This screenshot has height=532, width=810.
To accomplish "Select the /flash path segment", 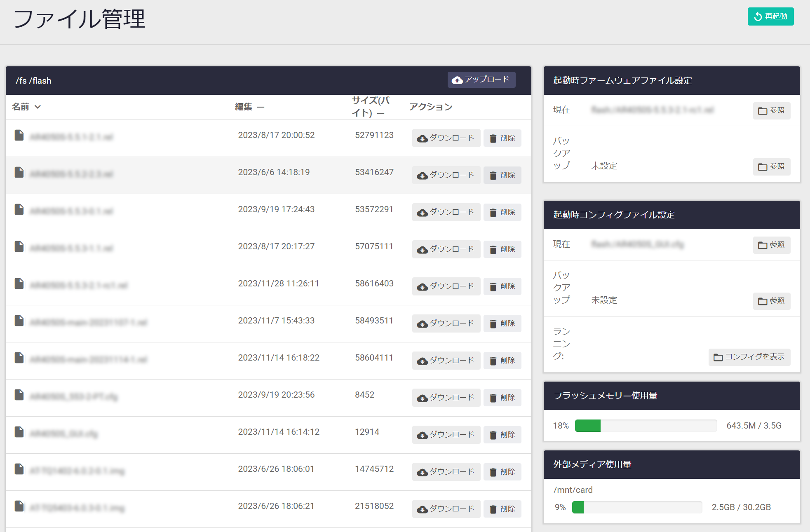I will [40, 81].
